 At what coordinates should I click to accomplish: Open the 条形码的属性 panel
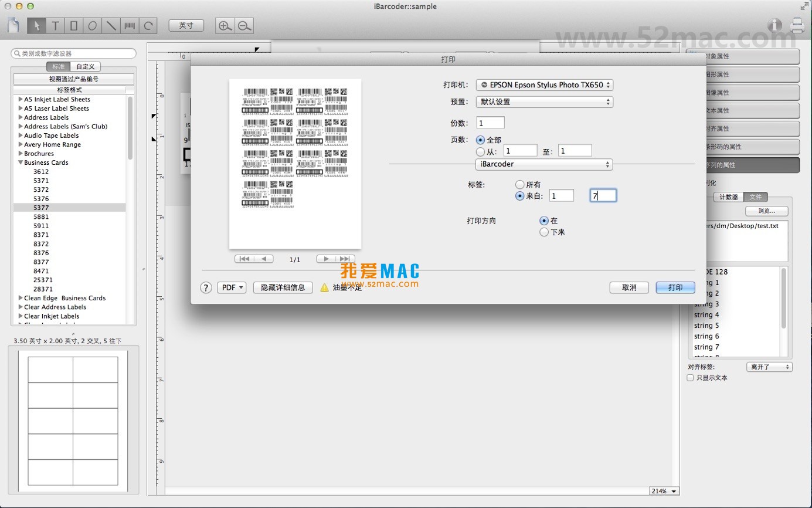coord(743,147)
